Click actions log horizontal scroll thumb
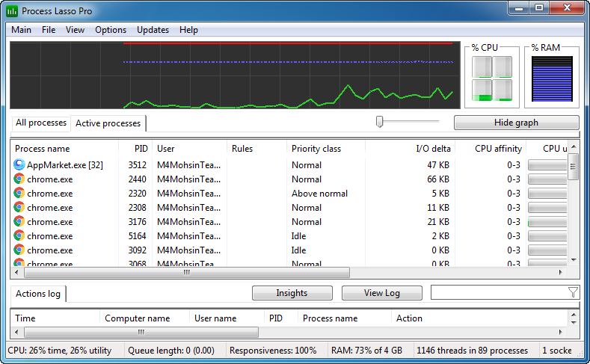This screenshot has height=364, width=590. (x=141, y=332)
